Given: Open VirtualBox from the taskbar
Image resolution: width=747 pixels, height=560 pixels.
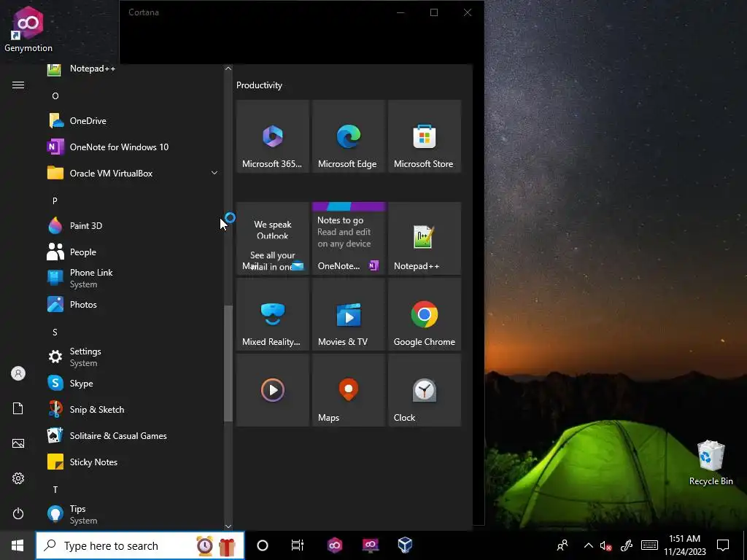Looking at the screenshot, I should pyautogui.click(x=405, y=545).
